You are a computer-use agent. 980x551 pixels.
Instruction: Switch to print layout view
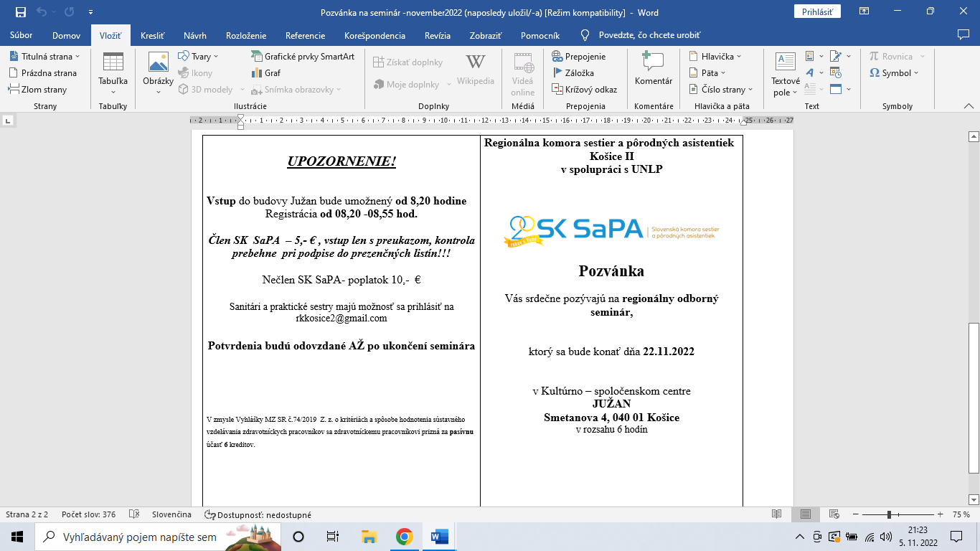pos(806,514)
